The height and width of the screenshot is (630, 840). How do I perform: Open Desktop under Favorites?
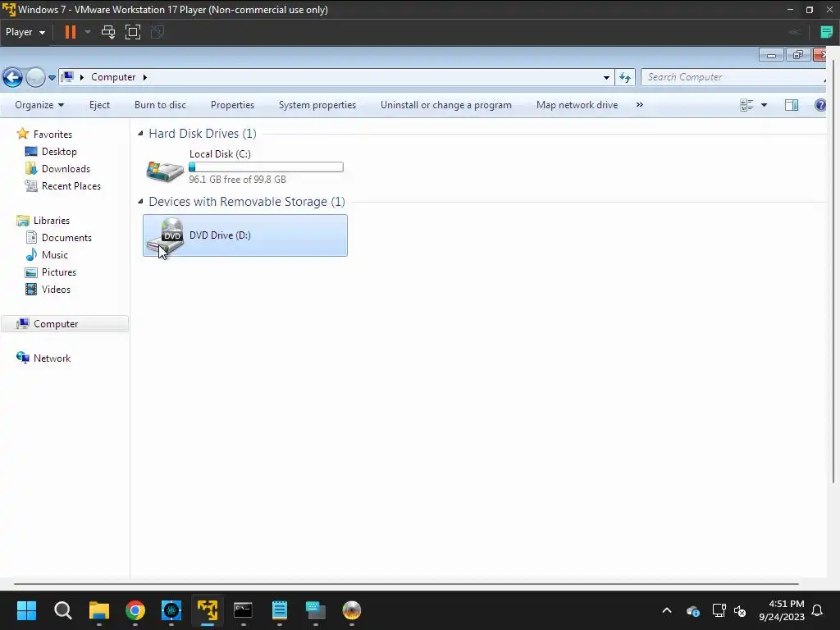pos(59,152)
